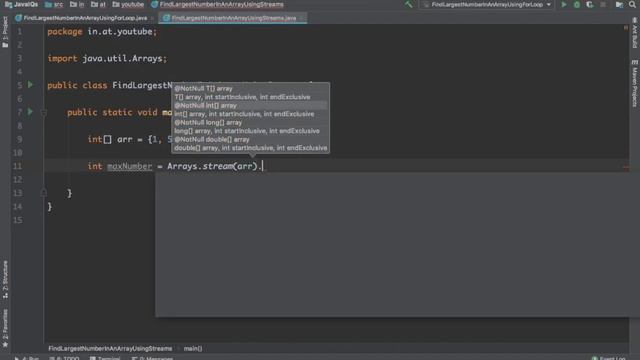Click file error indicator atop right scrollbar
This screenshot has width=640, height=360.
point(626,28)
